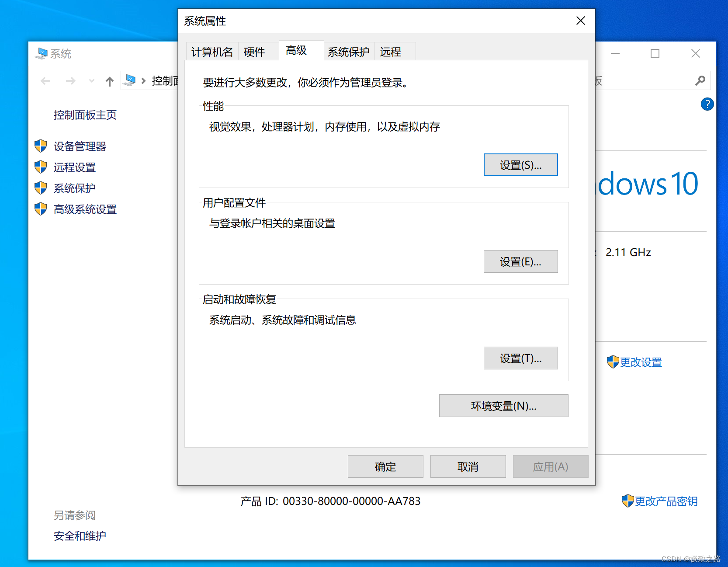Screen dimensions: 728x567
Task: Open 高级系统设置 link
Action: 85,209
